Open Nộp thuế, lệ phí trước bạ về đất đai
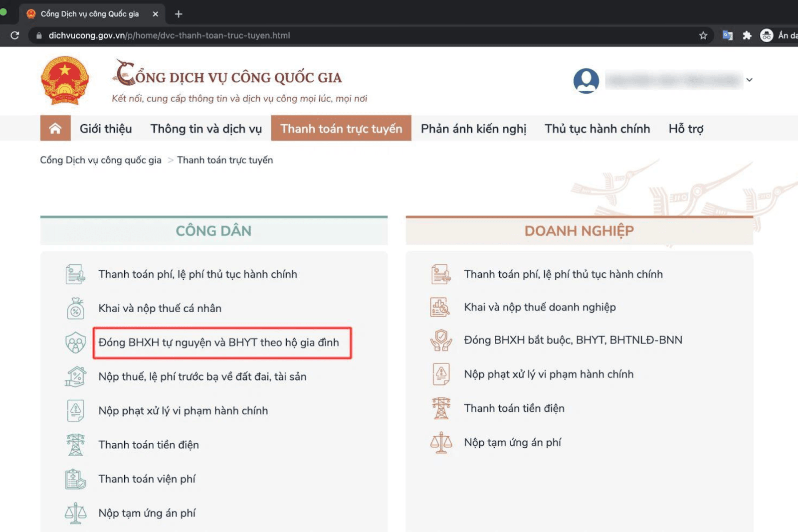 pos(202,376)
